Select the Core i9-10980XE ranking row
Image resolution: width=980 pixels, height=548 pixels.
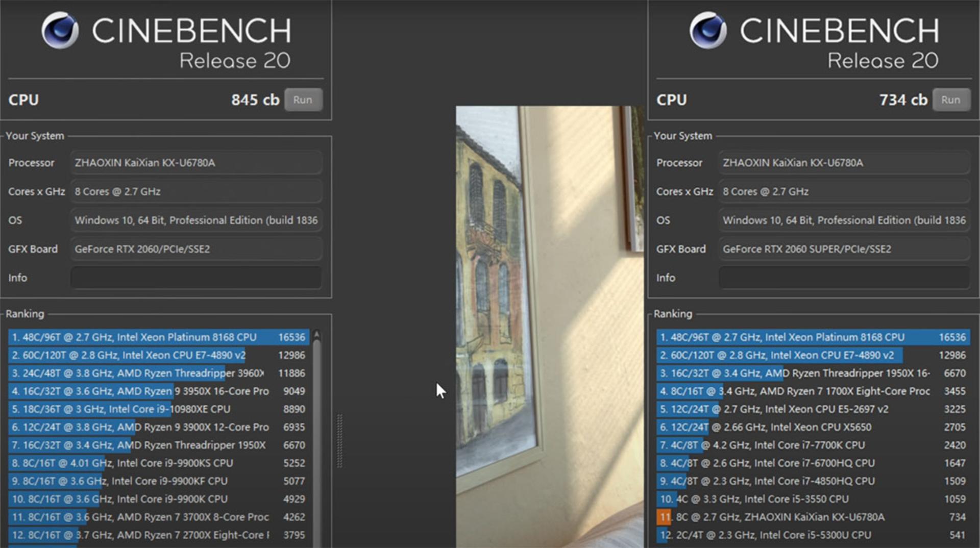tap(158, 409)
